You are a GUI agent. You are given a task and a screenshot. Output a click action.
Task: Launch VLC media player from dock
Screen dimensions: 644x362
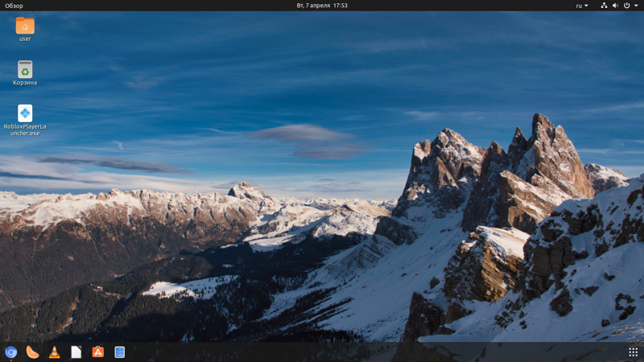[x=54, y=352]
